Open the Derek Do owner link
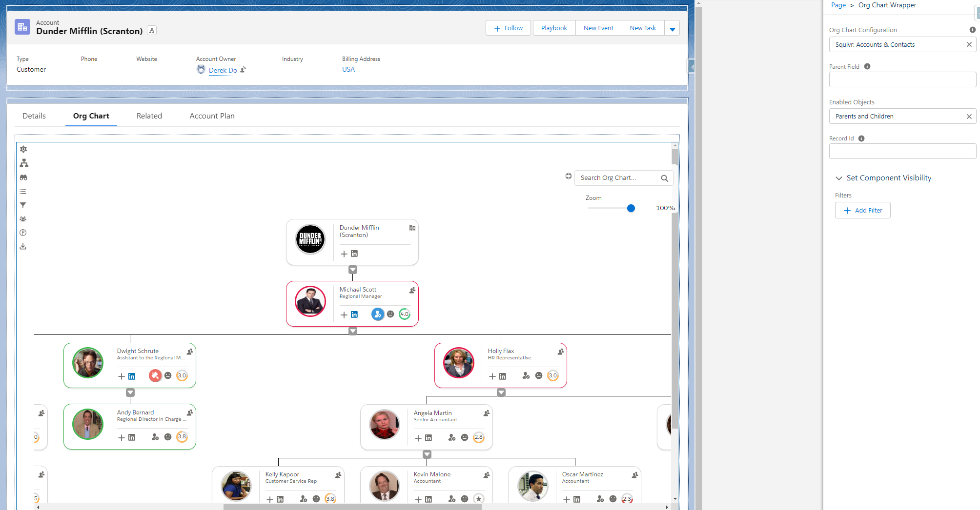The image size is (980, 510). point(223,70)
